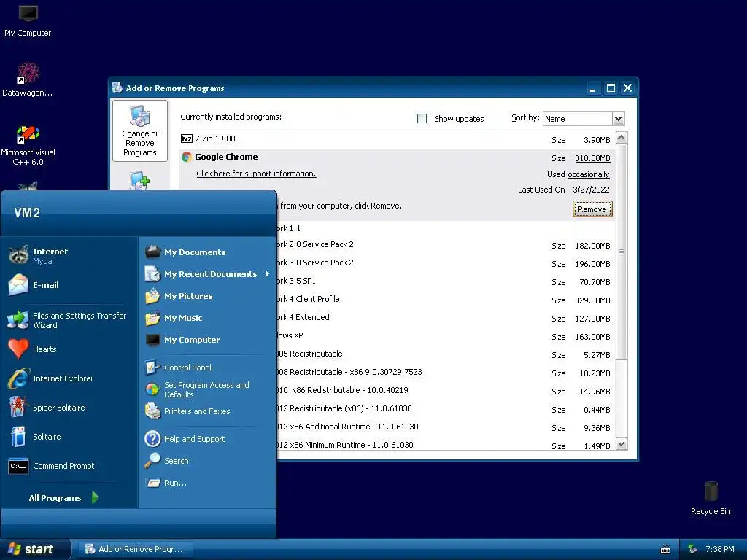747x560 pixels.
Task: Click Add or Remove Programs taskbar button
Action: [136, 549]
